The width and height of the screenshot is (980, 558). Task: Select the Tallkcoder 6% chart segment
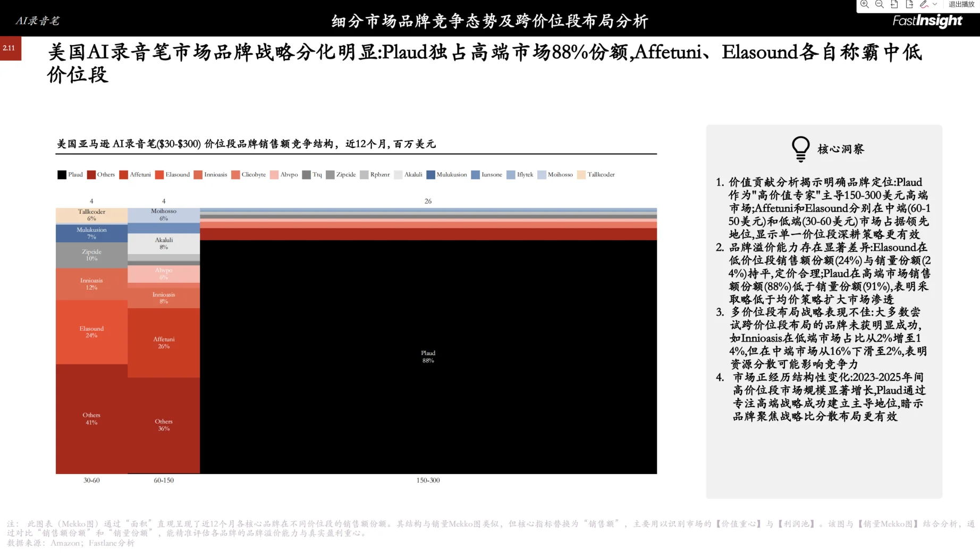coord(91,216)
